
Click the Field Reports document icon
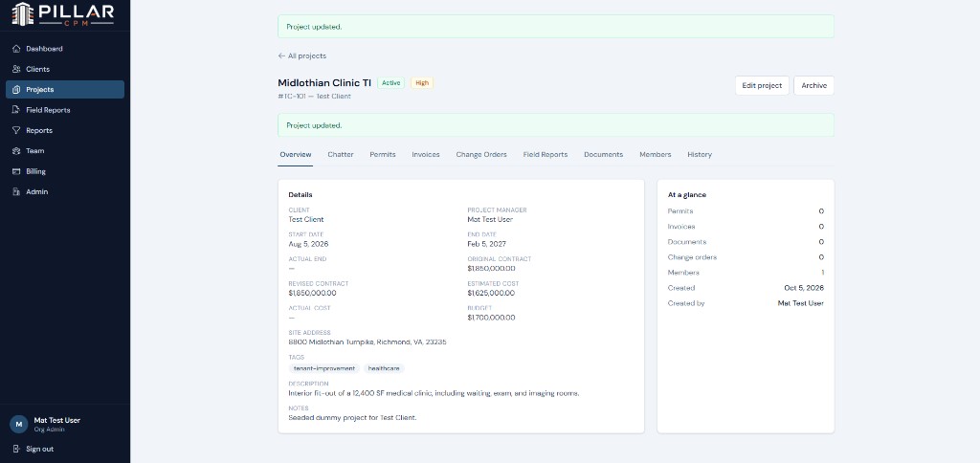point(17,110)
